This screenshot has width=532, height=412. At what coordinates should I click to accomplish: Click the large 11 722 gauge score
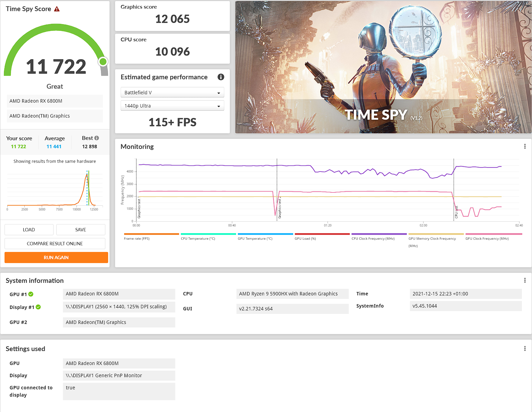click(x=56, y=67)
